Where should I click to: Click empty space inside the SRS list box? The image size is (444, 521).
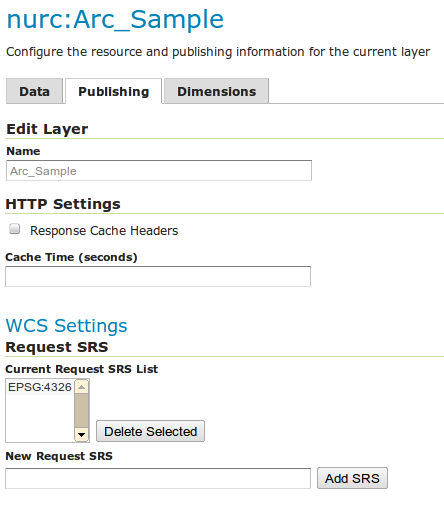click(40, 418)
